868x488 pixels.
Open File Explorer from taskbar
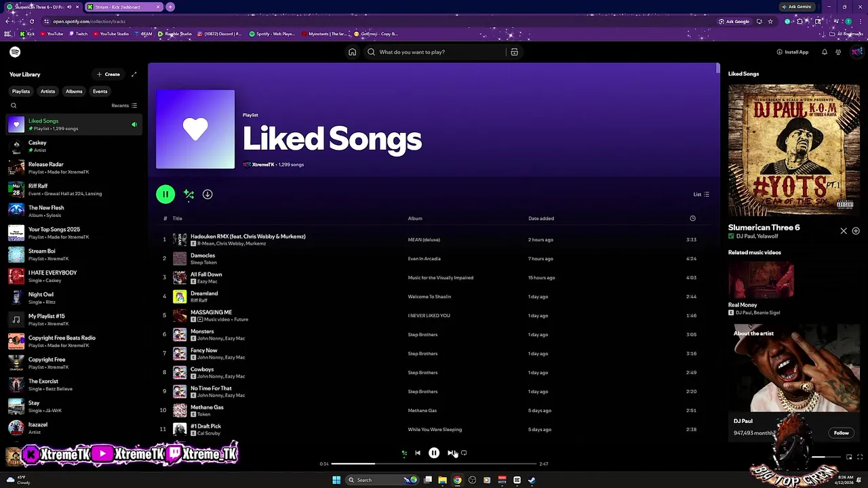[442, 480]
